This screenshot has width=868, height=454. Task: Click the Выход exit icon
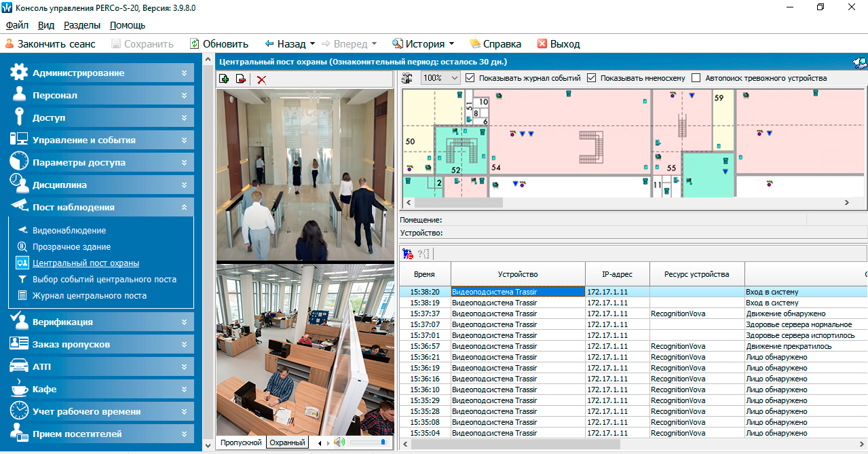pos(542,43)
